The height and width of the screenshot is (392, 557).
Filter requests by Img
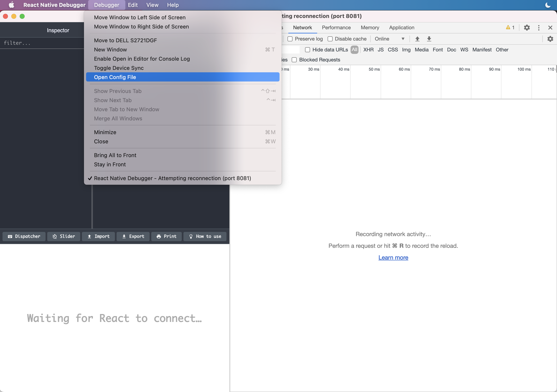click(406, 50)
